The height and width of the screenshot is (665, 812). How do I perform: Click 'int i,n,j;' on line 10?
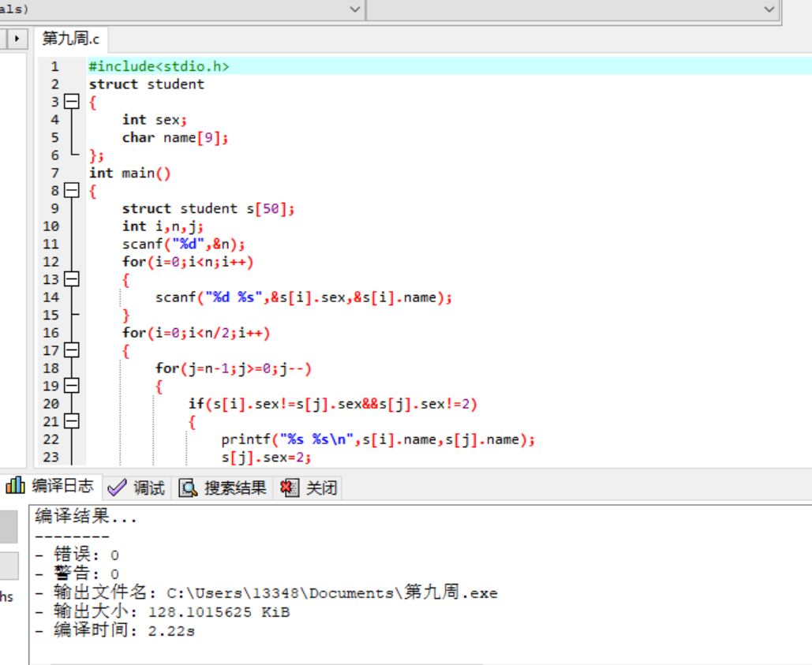[163, 226]
